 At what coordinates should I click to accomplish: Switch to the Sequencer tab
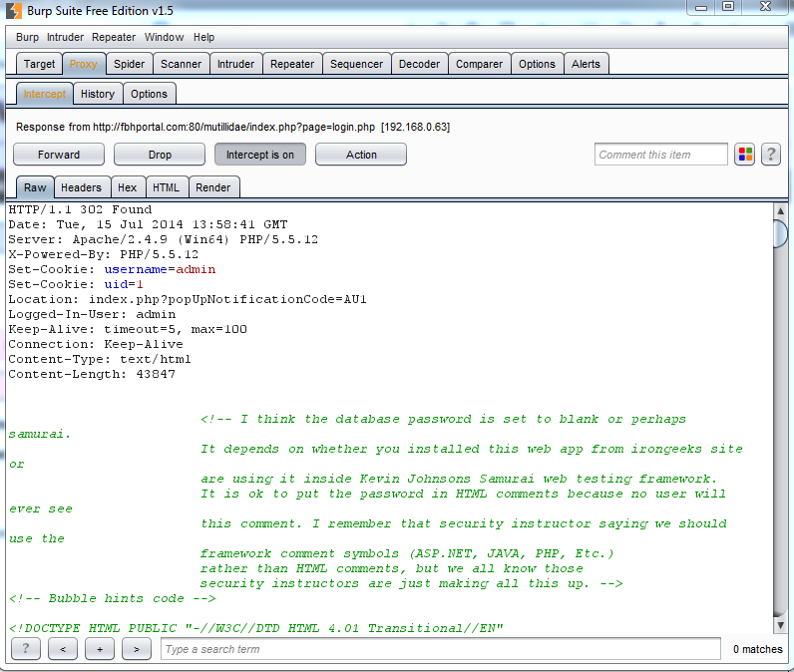click(x=356, y=64)
